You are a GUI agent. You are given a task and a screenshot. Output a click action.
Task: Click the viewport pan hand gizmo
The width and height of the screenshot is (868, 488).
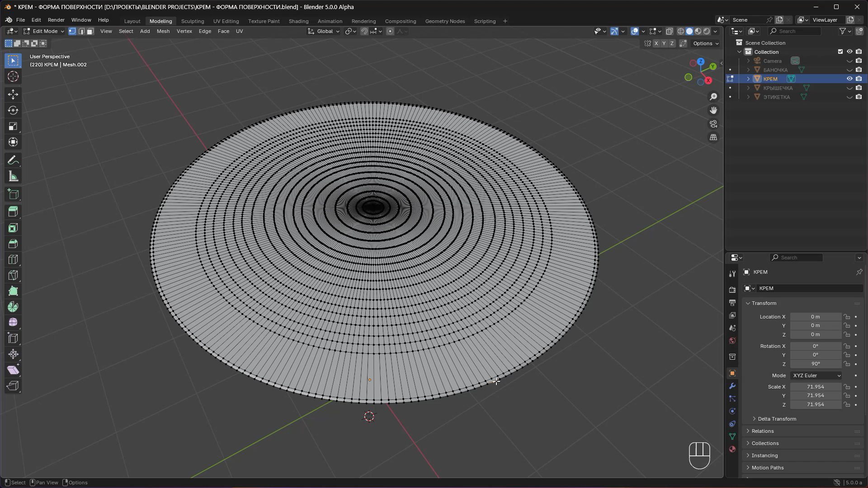click(x=713, y=110)
